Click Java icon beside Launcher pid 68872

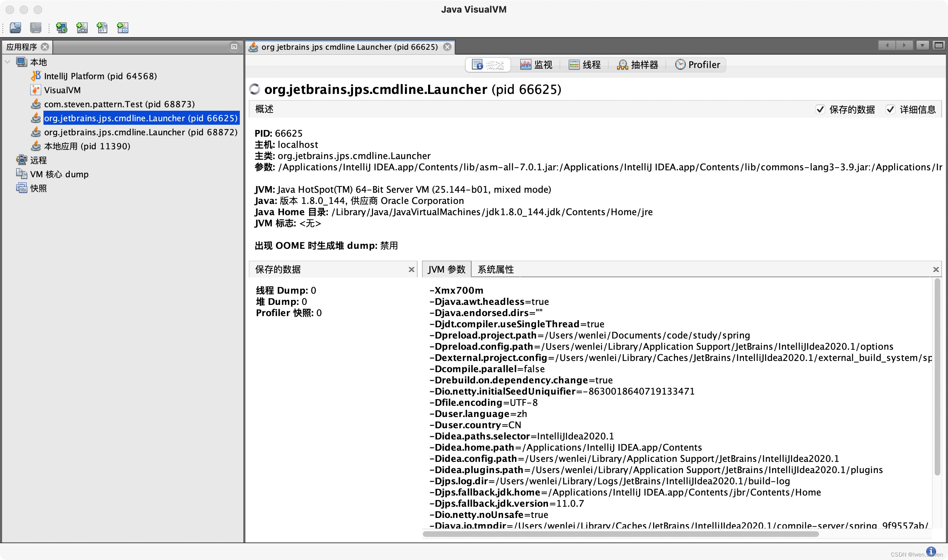pyautogui.click(x=35, y=132)
